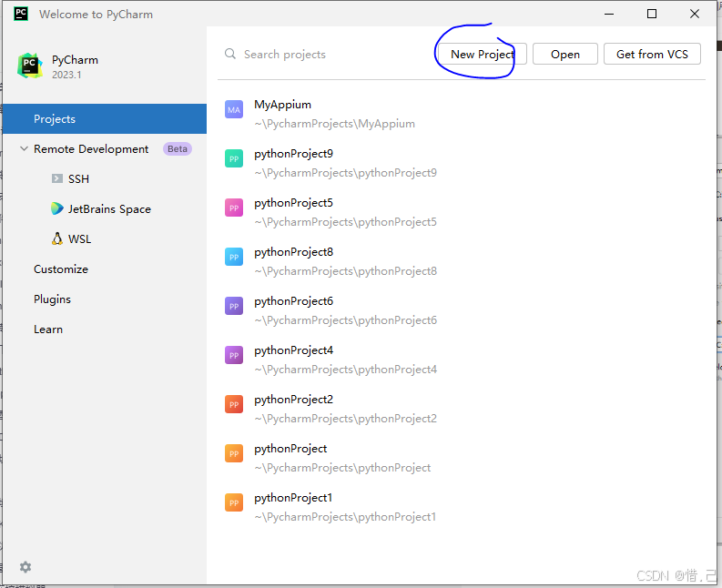Collapse the Remote Development section chevron

click(x=24, y=148)
